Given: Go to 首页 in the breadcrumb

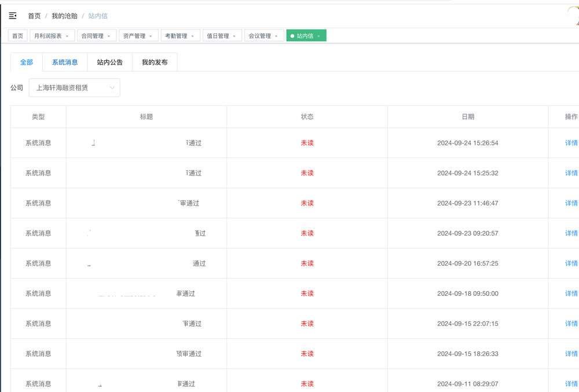Looking at the screenshot, I should [x=34, y=16].
